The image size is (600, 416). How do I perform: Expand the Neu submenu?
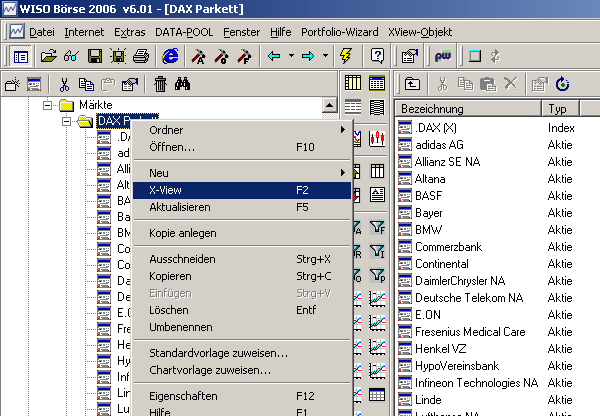242,173
